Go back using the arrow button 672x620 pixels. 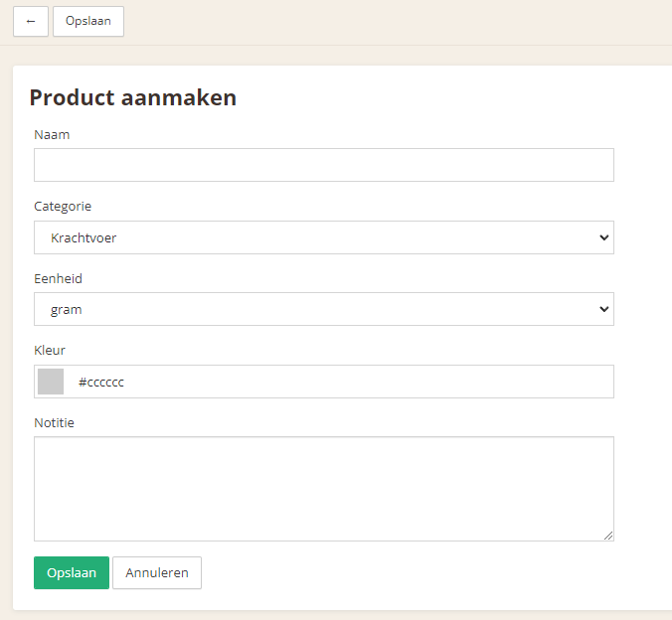click(31, 22)
